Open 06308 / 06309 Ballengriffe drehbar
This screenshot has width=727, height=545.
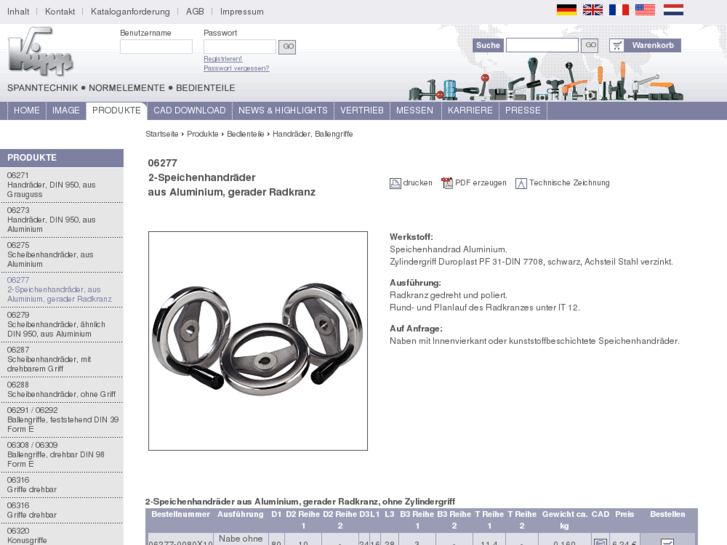click(62, 455)
